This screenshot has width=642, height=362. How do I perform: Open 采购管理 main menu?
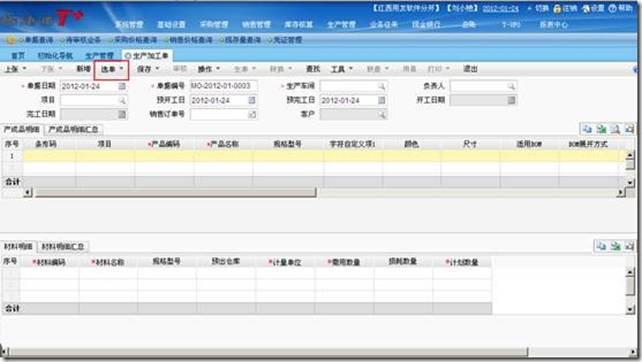[x=214, y=25]
